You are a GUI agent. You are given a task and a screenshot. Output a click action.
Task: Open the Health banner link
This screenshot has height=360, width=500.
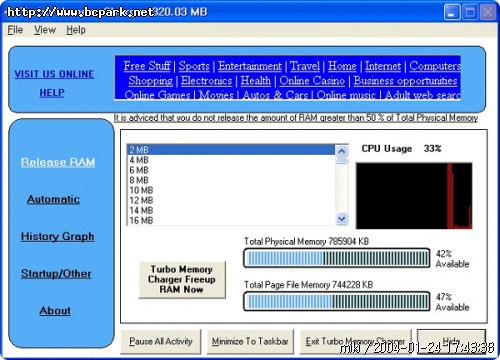click(256, 81)
